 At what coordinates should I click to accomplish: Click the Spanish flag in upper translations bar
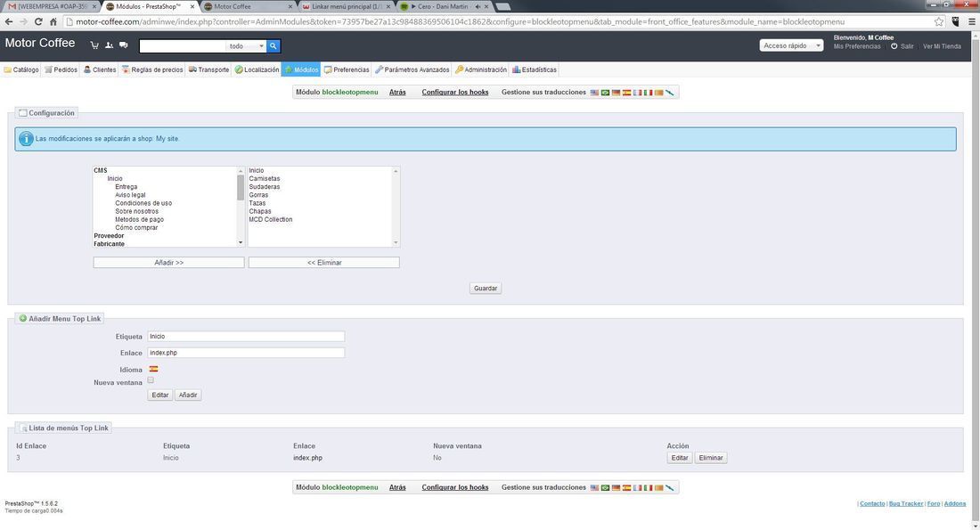pos(626,93)
